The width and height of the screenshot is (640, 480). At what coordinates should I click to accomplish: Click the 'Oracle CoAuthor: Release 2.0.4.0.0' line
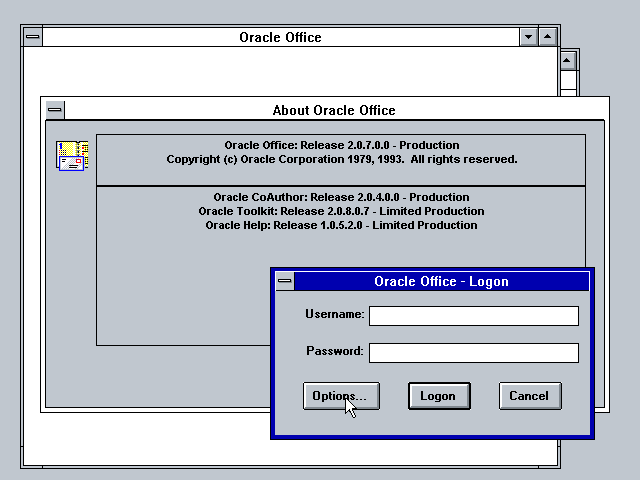coord(341,197)
